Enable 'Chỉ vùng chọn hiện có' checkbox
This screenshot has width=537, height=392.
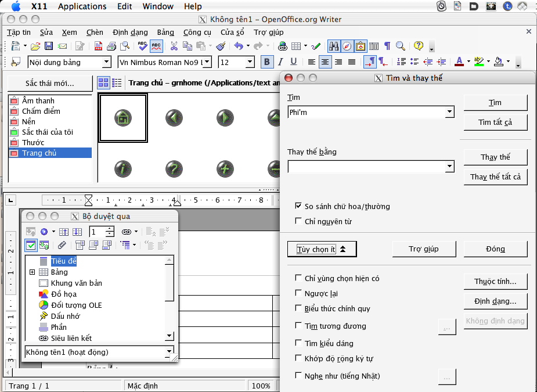point(298,278)
